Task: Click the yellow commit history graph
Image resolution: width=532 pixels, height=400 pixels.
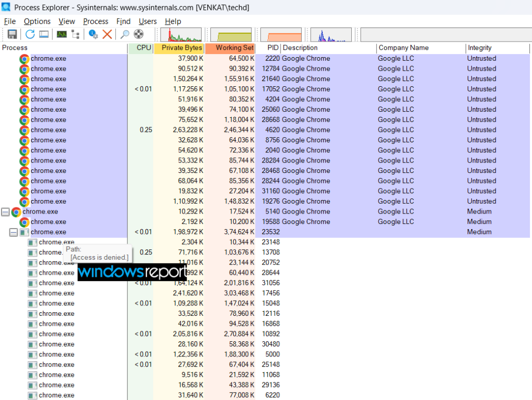Action: (231, 35)
